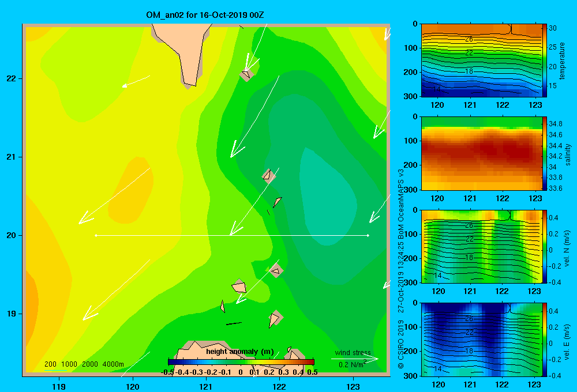Click the map title 'OM_an02 for 16-Oct-2019 00Z'
577x392 pixels.
coord(205,15)
